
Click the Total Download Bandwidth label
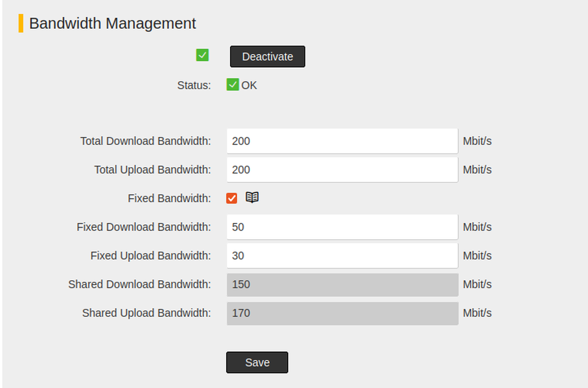146,141
